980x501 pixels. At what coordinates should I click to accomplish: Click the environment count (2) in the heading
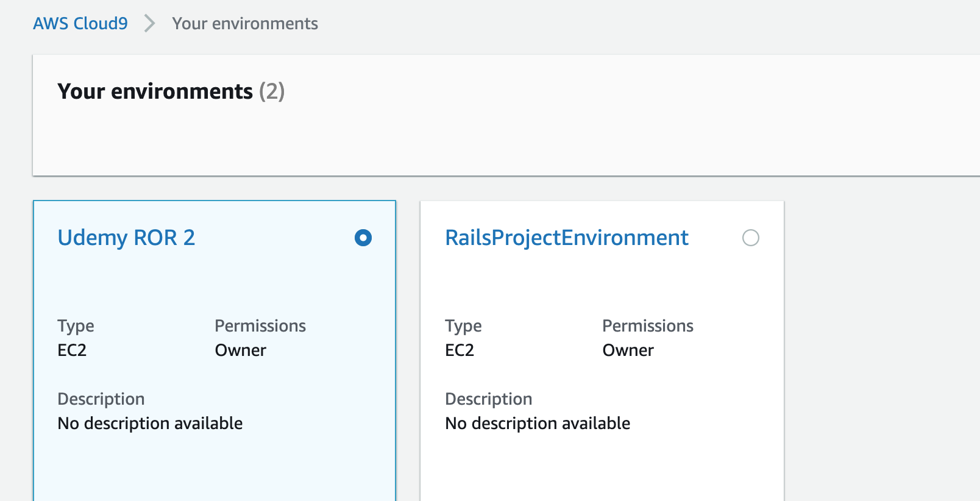click(x=272, y=91)
